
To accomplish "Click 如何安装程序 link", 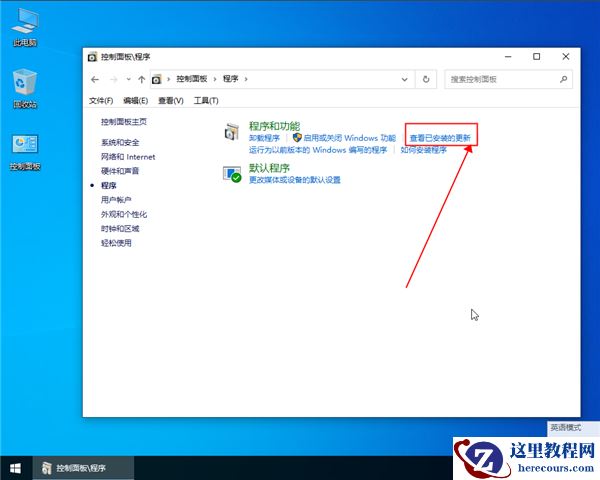I will [423, 150].
